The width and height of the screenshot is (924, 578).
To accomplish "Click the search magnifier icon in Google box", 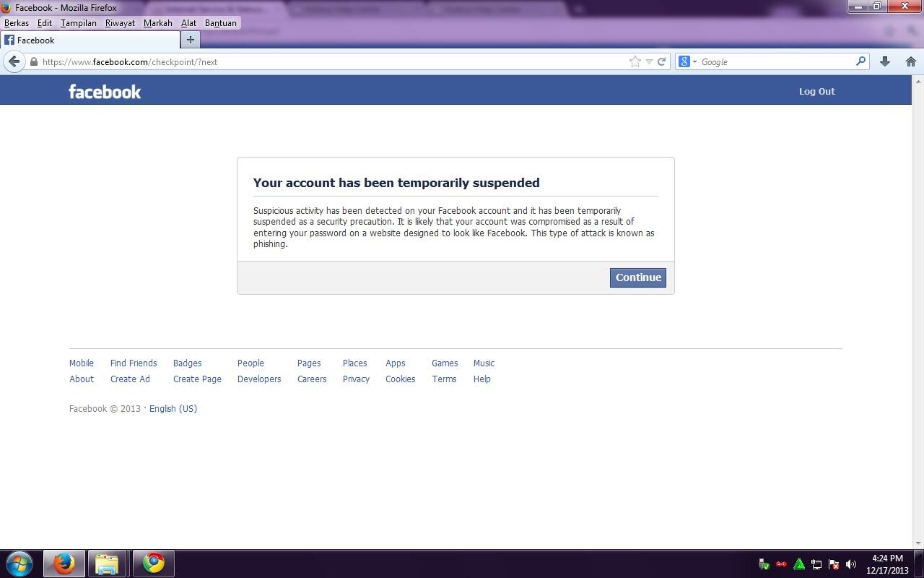I will point(860,61).
